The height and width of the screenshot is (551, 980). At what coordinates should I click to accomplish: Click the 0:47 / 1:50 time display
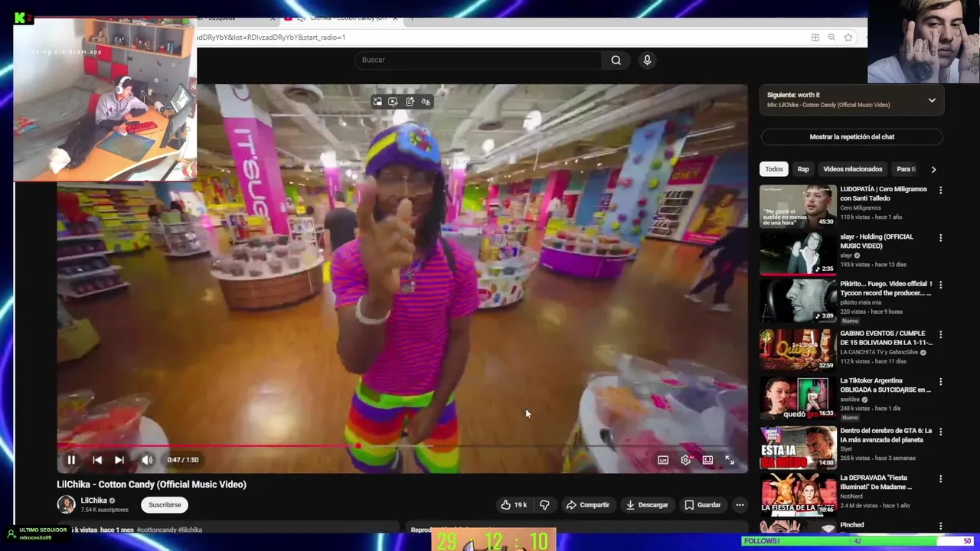pyautogui.click(x=183, y=460)
